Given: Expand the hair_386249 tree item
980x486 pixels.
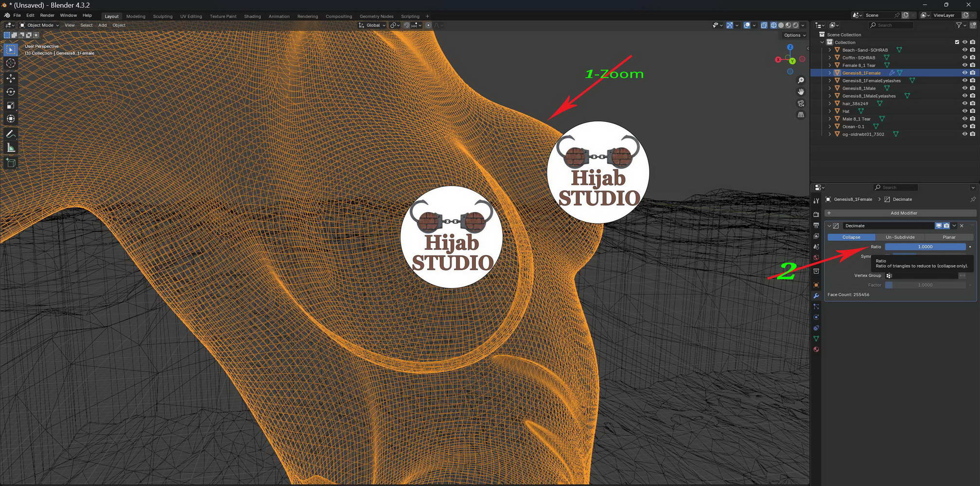Looking at the screenshot, I should pyautogui.click(x=830, y=104).
